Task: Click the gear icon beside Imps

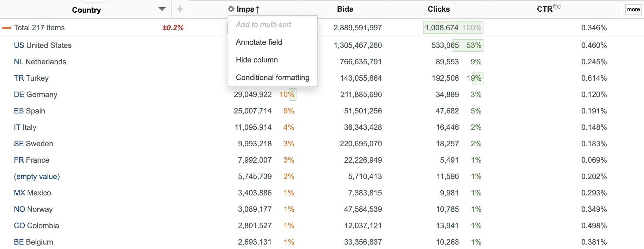Action: tap(231, 9)
